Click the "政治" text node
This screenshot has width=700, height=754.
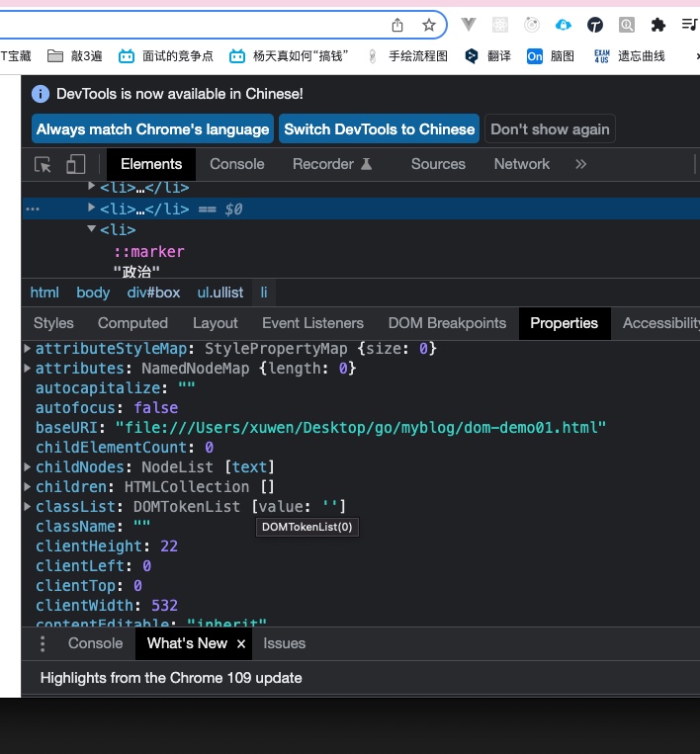pyautogui.click(x=136, y=272)
